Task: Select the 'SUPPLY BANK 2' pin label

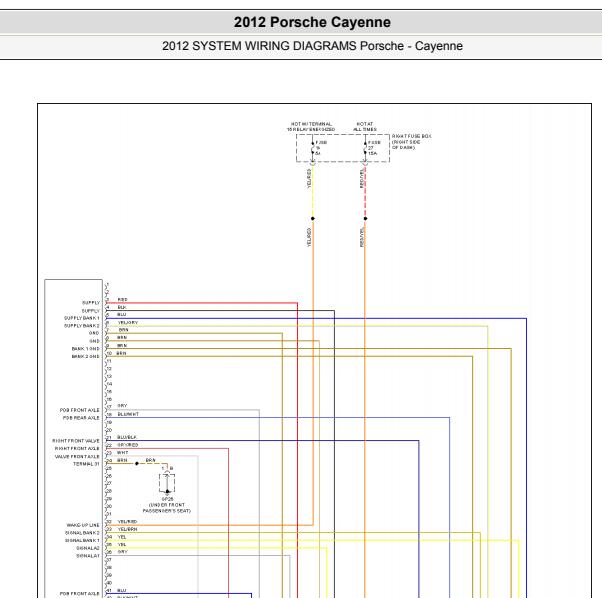Action: click(x=81, y=326)
